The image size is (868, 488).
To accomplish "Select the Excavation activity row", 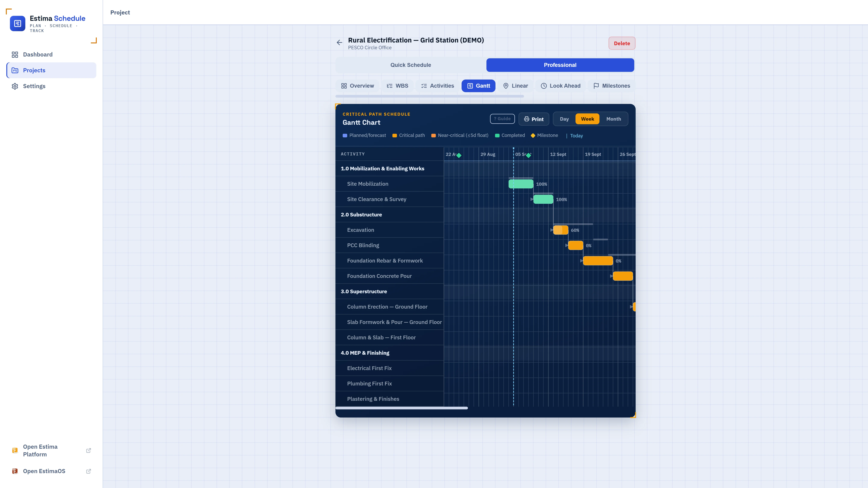I will (390, 230).
